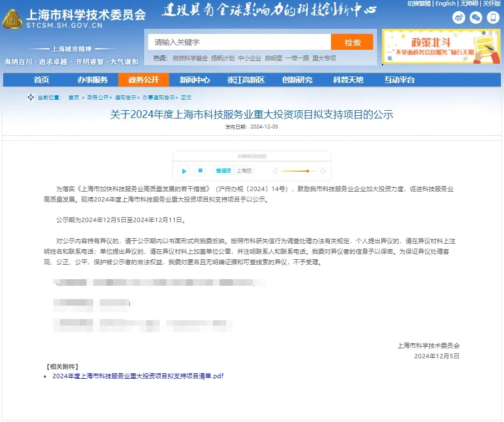Click breadcrumb 首页 link
The height and width of the screenshot is (422, 504).
coord(74,97)
